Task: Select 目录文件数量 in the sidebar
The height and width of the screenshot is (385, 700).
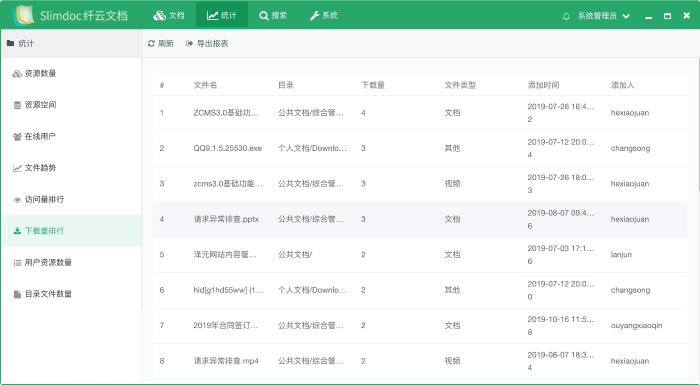Action: click(x=71, y=294)
